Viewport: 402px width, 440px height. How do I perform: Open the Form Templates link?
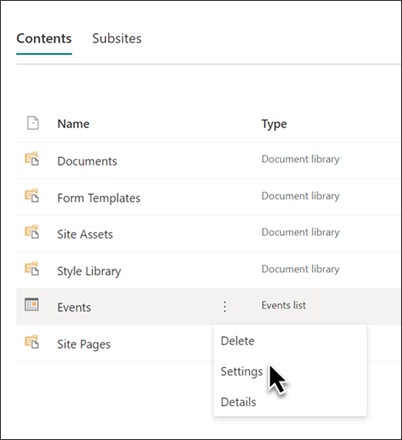[99, 198]
